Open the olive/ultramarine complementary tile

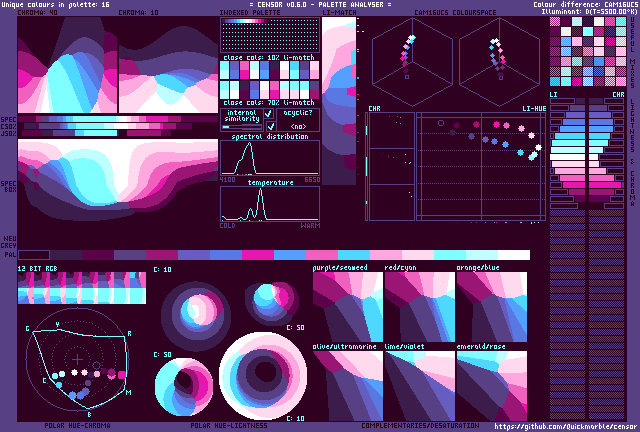348,386
